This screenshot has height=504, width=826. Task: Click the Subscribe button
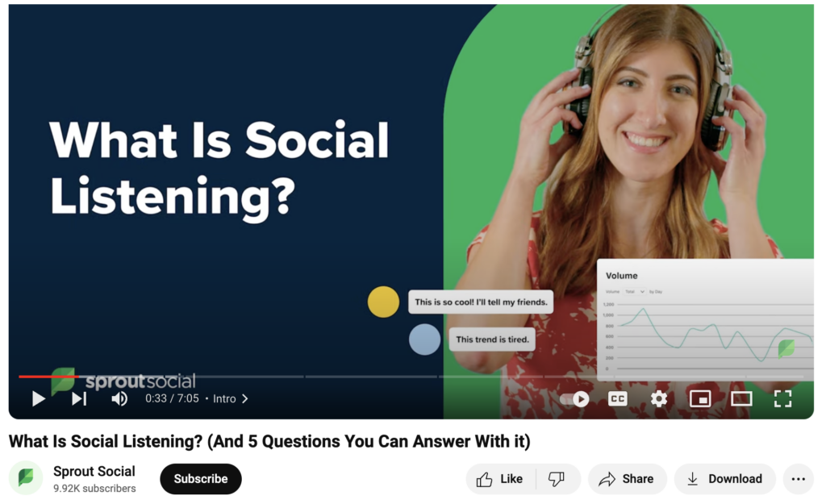click(x=200, y=478)
